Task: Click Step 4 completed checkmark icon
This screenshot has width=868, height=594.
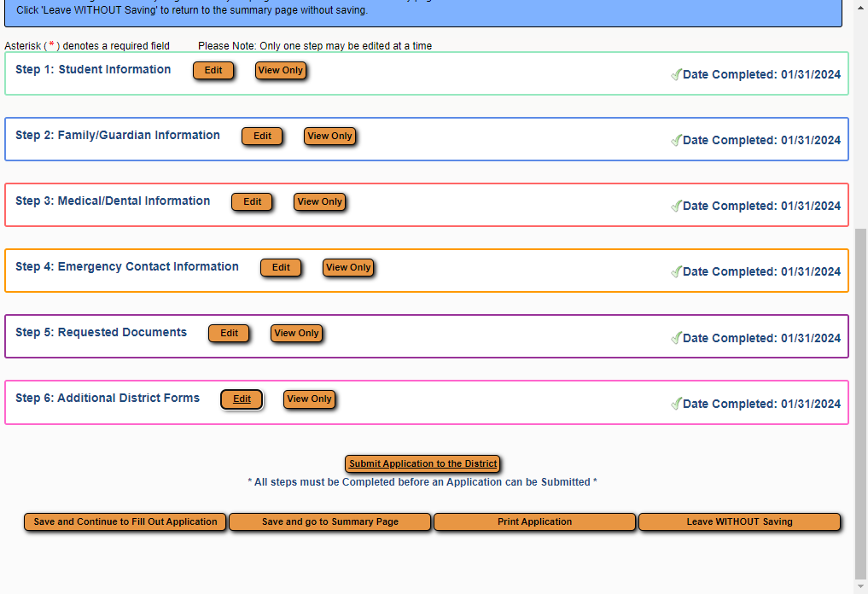Action: (x=676, y=271)
